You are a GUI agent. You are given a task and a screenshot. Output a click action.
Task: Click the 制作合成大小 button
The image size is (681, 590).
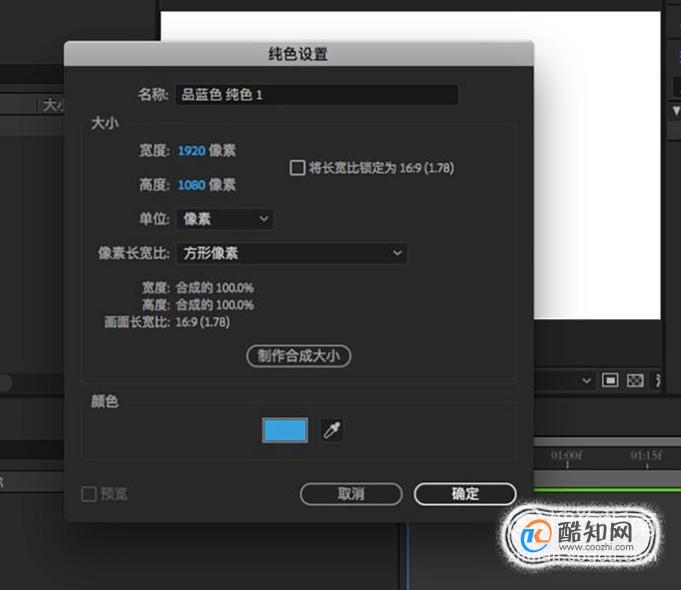[298, 356]
